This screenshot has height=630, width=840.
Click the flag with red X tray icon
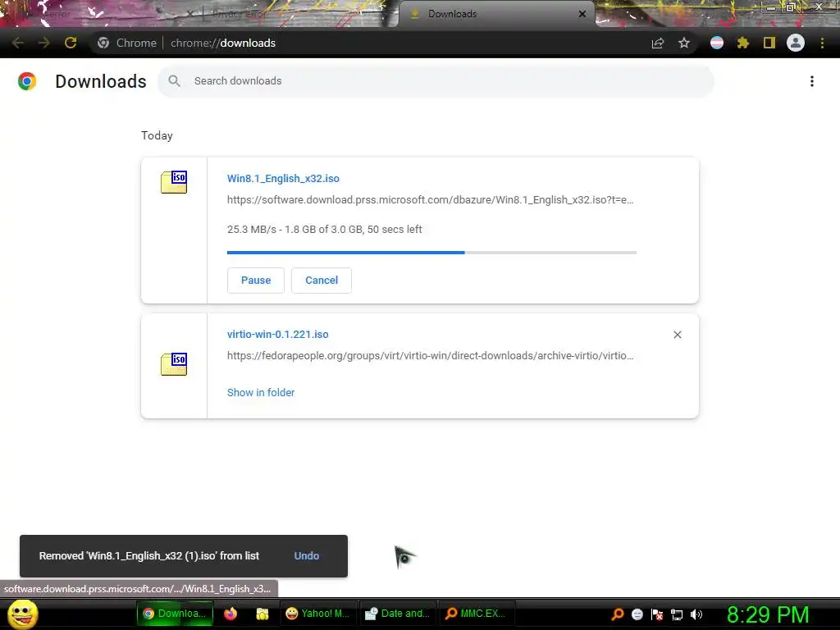click(657, 614)
